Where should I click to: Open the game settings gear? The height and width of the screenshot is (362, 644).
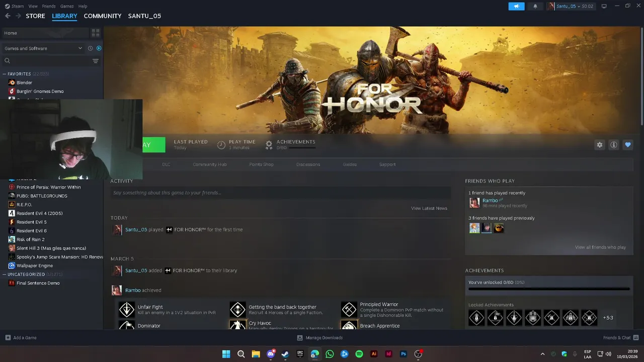point(599,145)
